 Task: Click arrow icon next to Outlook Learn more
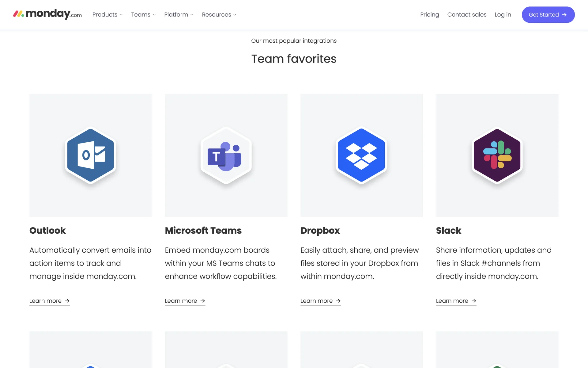[67, 301]
